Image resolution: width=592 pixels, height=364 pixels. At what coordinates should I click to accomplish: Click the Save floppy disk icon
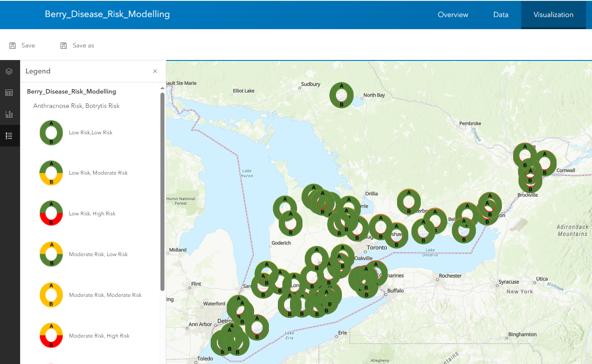click(x=13, y=45)
